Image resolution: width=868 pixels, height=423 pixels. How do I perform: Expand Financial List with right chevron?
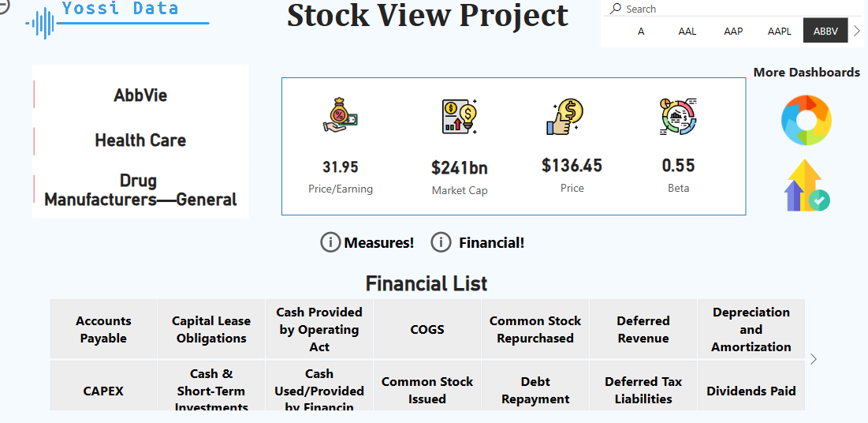(x=814, y=359)
